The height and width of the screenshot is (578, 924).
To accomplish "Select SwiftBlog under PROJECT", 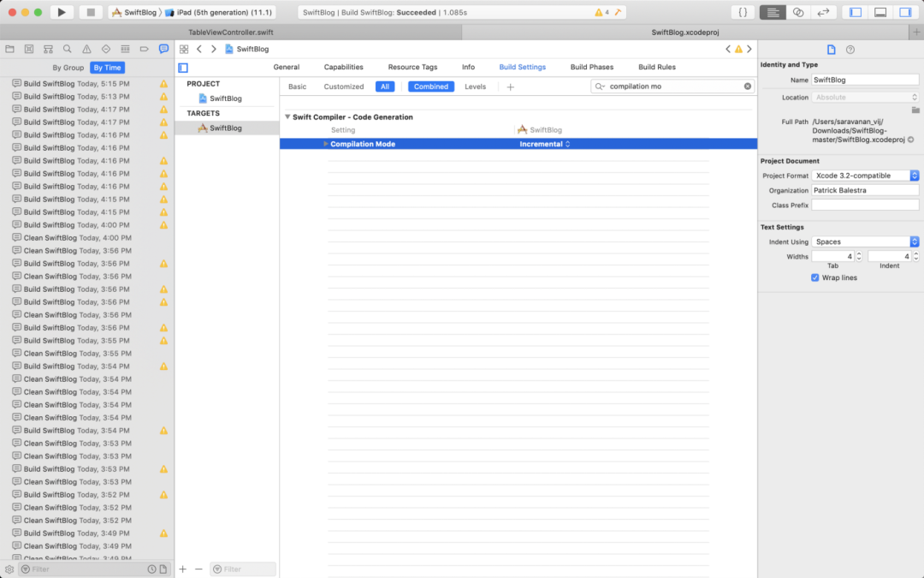I will click(227, 98).
